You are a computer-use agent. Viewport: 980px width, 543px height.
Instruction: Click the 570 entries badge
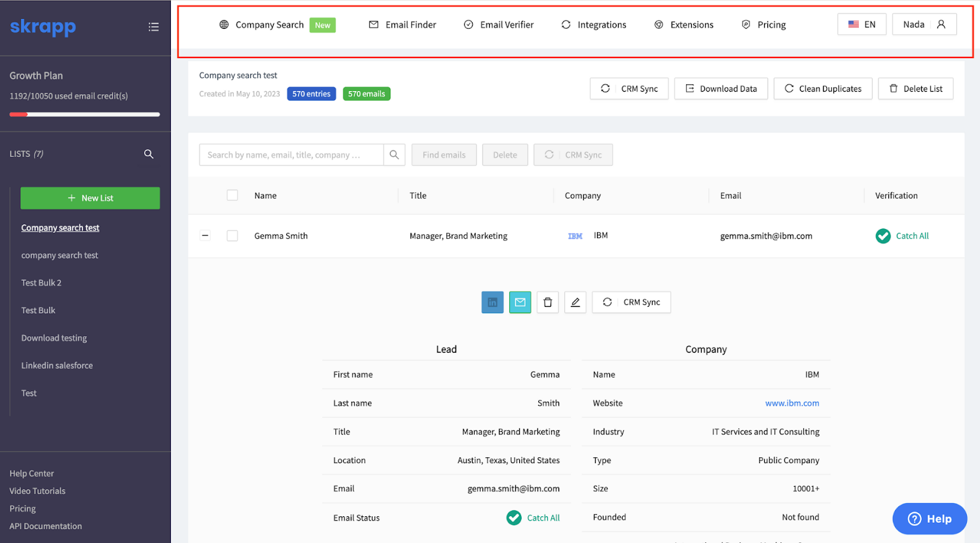pyautogui.click(x=312, y=94)
